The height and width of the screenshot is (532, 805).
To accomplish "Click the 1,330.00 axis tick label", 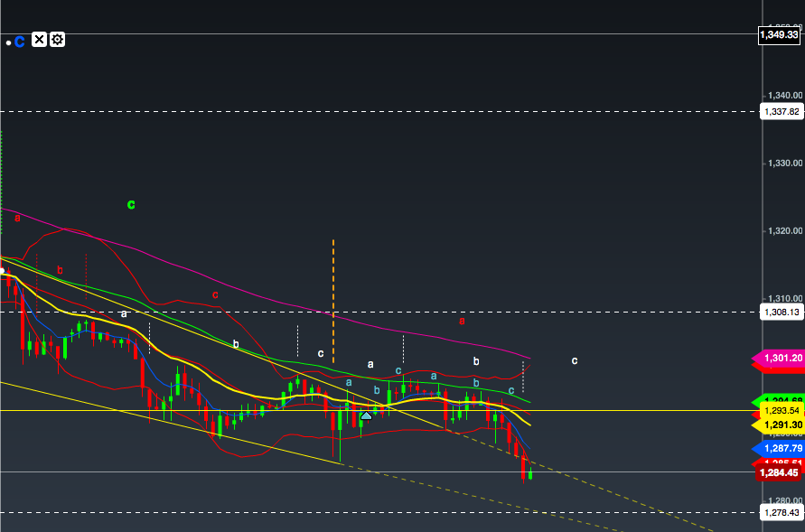I will click(x=785, y=163).
